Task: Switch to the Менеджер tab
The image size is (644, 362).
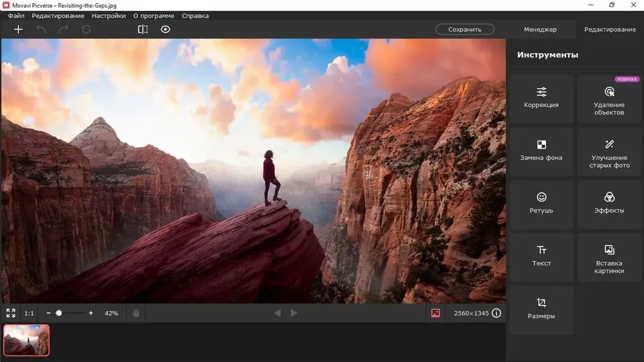Action: click(540, 29)
